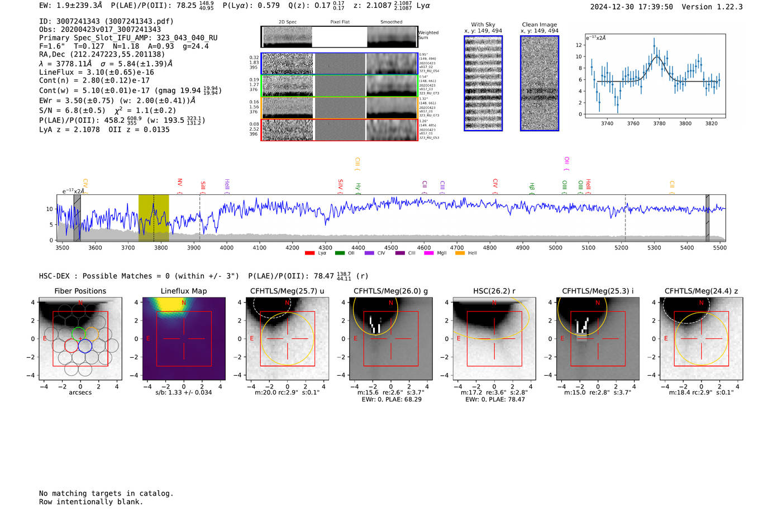782x532 pixels.
Task: Select the blue-bordered 2D spectrum row
Action: pyautogui.click(x=339, y=64)
